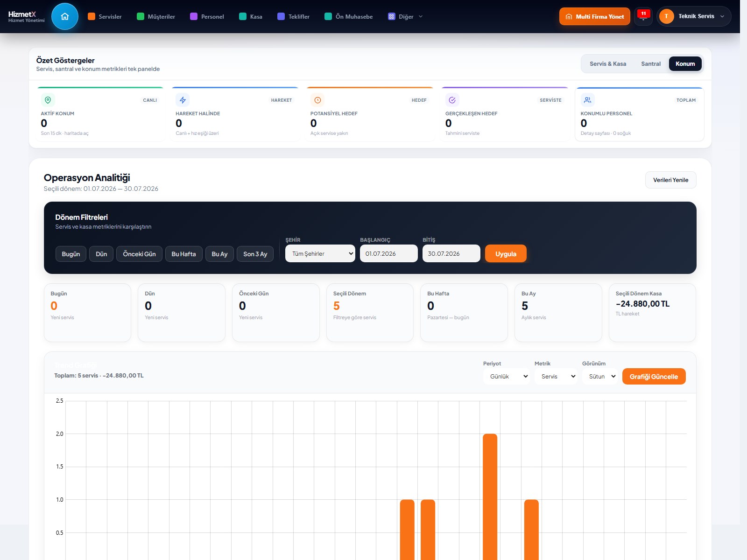Open the Servisler menu
Viewport: 747px width, 560px height.
click(105, 16)
